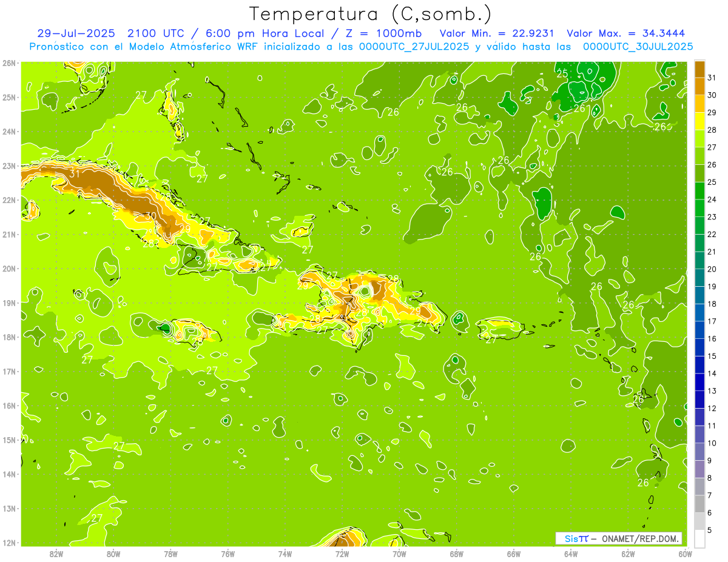Click the '31' value on the color bar
The width and height of the screenshot is (728, 562).
coord(712,78)
